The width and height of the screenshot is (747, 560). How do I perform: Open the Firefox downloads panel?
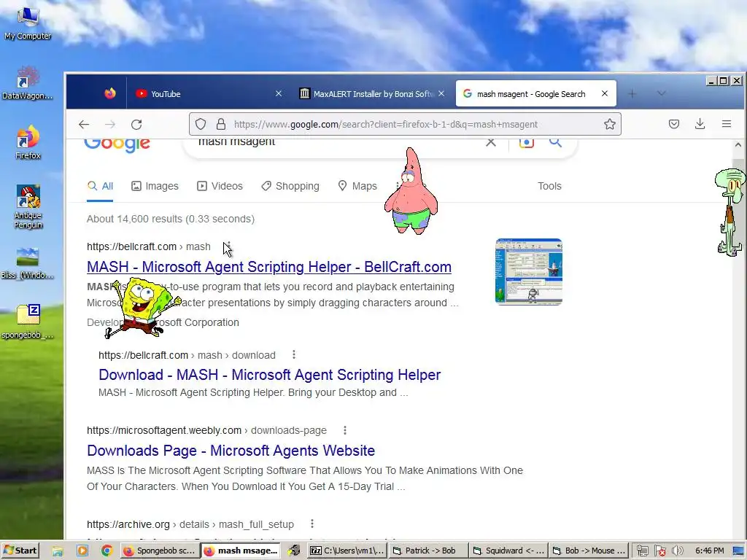[x=700, y=124]
